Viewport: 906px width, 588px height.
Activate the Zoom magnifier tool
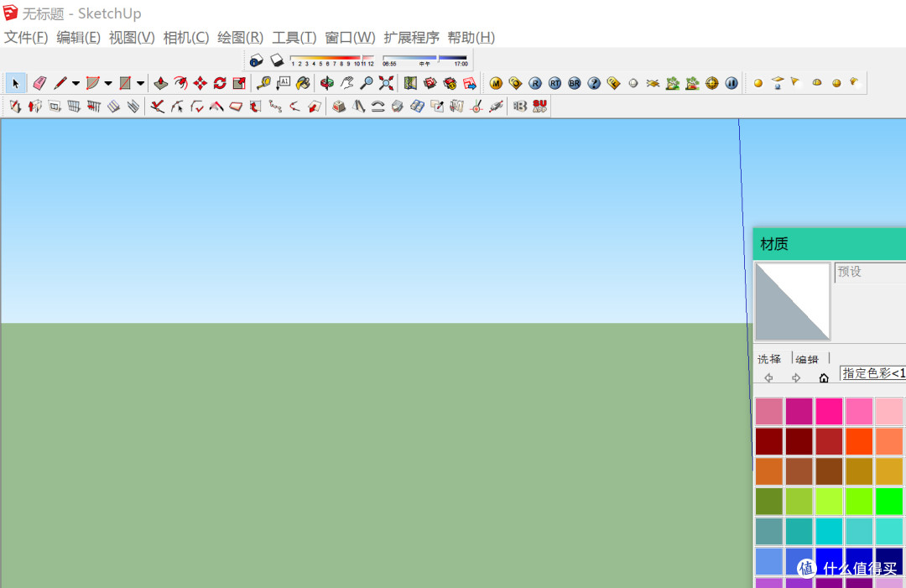click(x=367, y=83)
